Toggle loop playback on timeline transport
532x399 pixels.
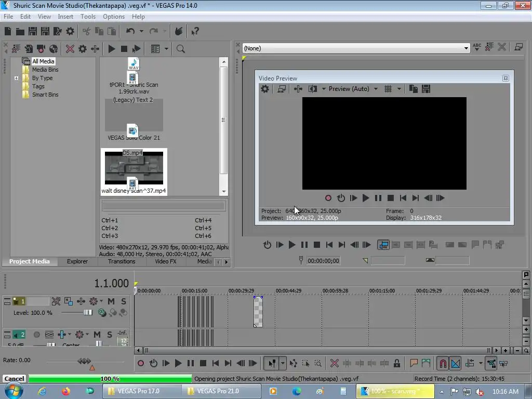click(x=153, y=363)
